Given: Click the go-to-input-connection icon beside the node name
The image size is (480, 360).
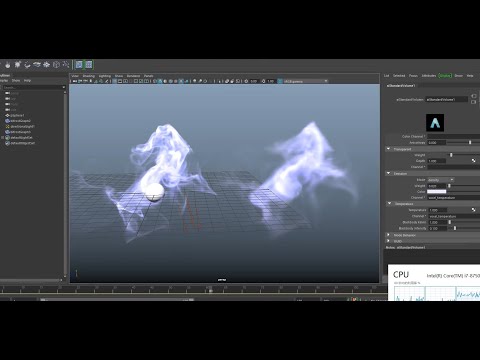Looking at the screenshot, I should pyautogui.click(x=474, y=96).
